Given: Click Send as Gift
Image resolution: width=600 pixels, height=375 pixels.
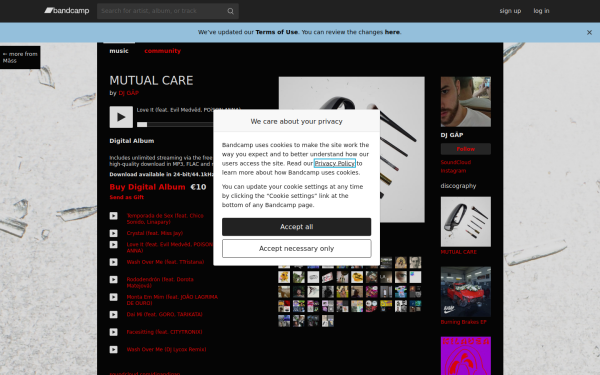Looking at the screenshot, I should pyautogui.click(x=127, y=197).
